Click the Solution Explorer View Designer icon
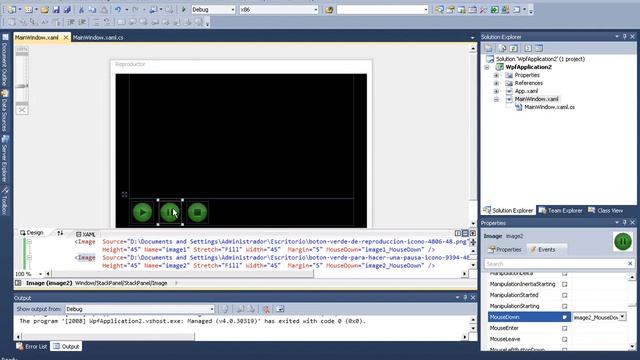This screenshot has width=640, height=360. click(x=539, y=48)
